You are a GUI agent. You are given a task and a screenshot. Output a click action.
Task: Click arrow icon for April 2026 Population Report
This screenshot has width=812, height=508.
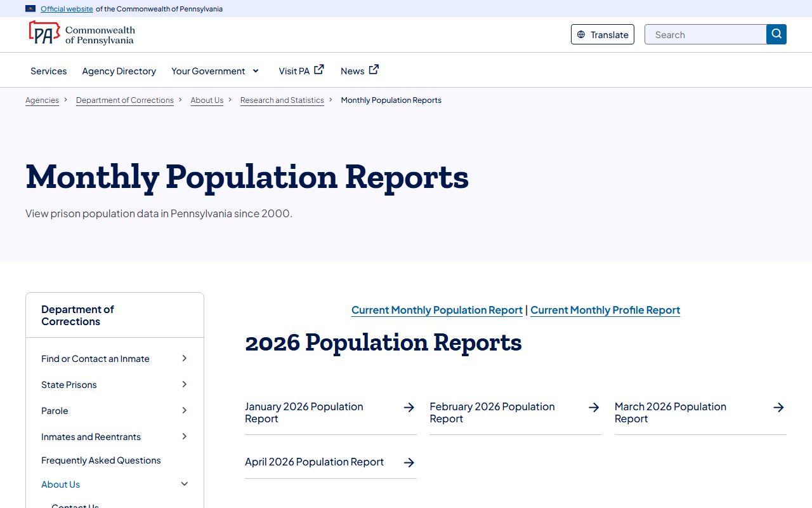pos(409,462)
